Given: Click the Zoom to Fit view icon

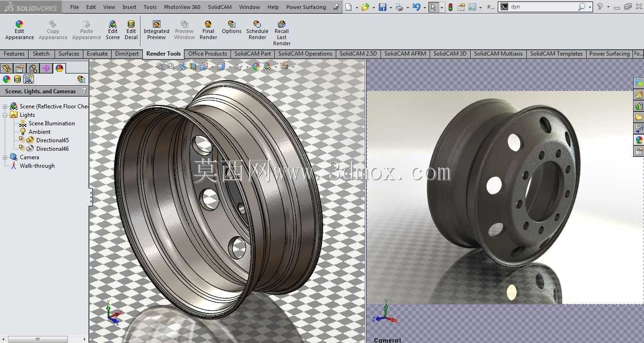Looking at the screenshot, I should pyautogui.click(x=160, y=66).
